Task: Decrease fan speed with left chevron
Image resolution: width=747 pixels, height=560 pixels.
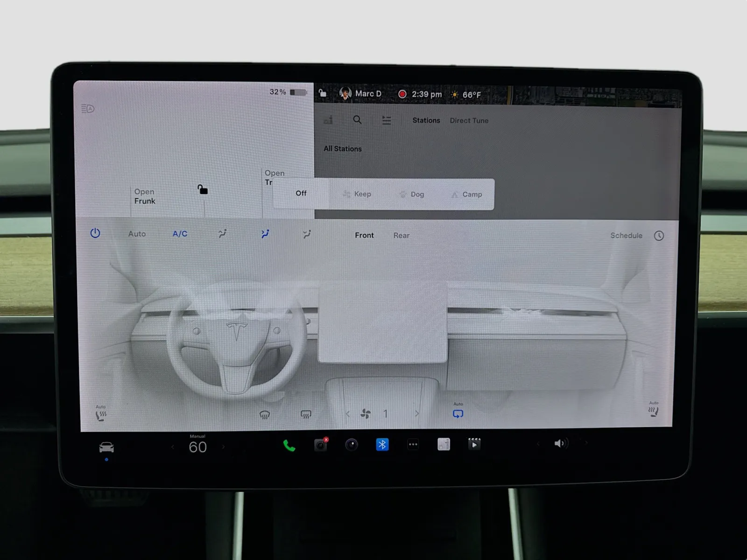Action: click(348, 414)
